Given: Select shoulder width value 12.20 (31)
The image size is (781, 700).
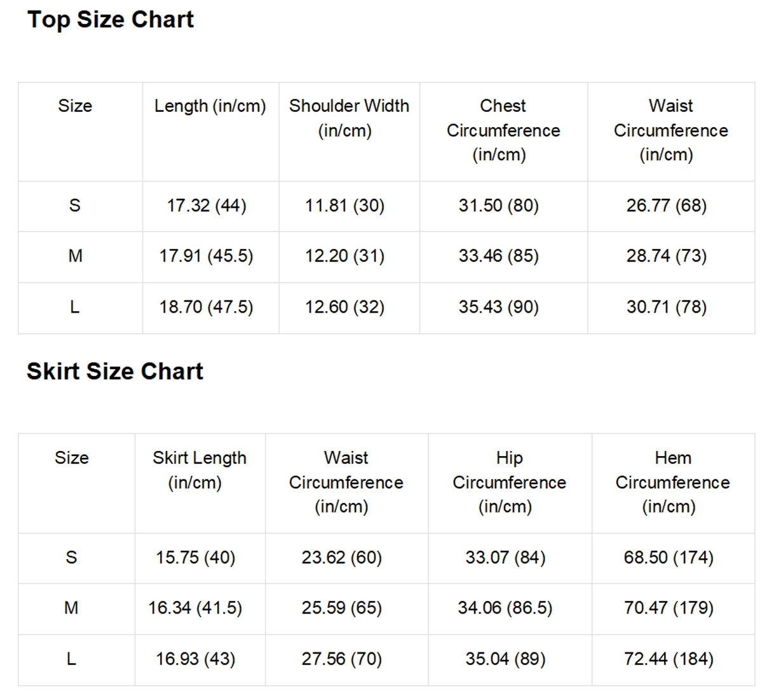Looking at the screenshot, I should [344, 256].
